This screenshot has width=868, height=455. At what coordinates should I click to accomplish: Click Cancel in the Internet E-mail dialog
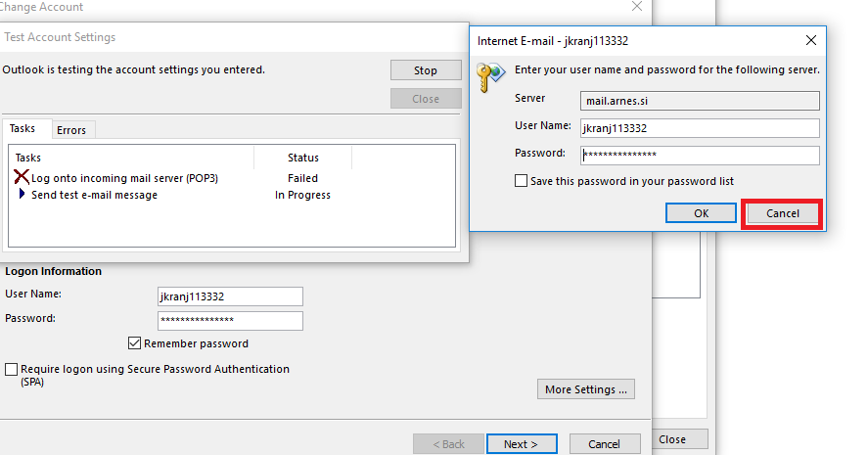(782, 213)
